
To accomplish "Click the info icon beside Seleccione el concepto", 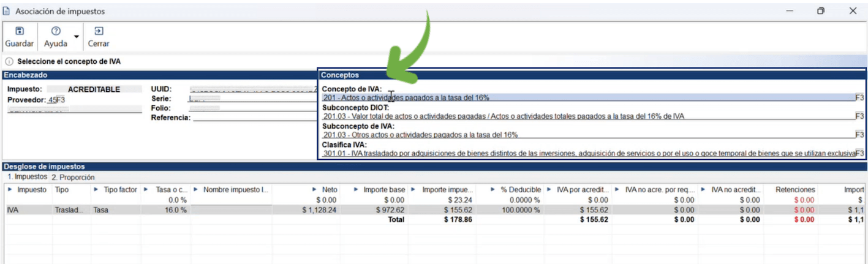I will (9, 62).
